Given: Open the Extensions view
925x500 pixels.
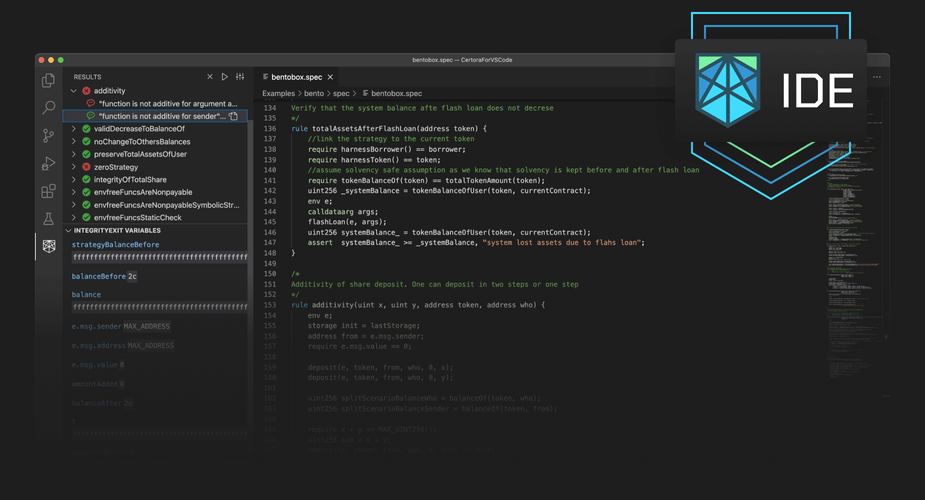Looking at the screenshot, I should click(48, 190).
